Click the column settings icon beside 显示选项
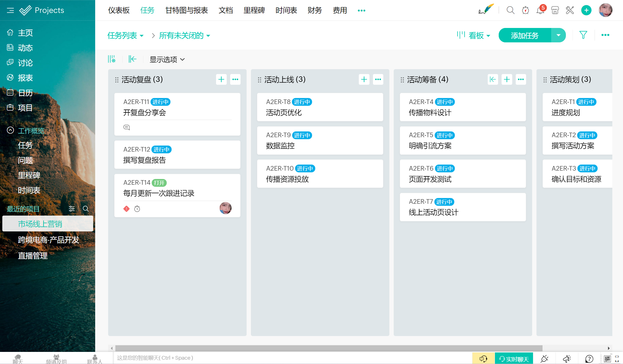The height and width of the screenshot is (364, 623). [x=112, y=59]
